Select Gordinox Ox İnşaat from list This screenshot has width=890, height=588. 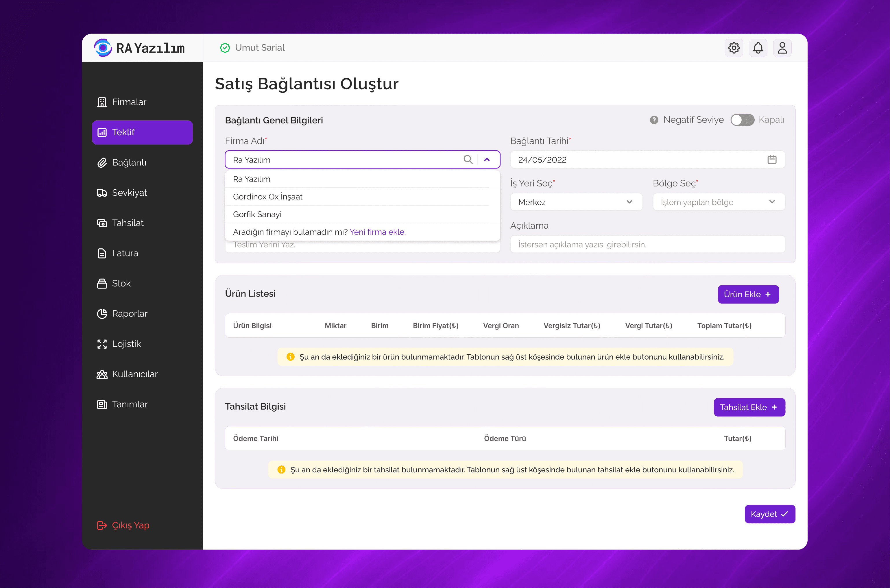(267, 197)
